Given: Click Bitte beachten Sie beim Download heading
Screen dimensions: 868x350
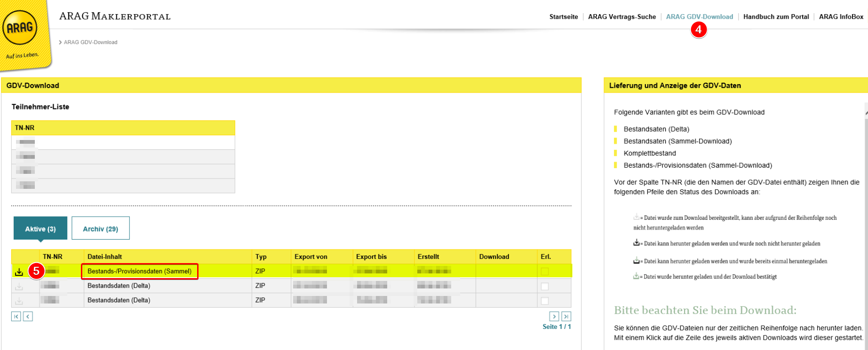Looking at the screenshot, I should click(x=705, y=310).
